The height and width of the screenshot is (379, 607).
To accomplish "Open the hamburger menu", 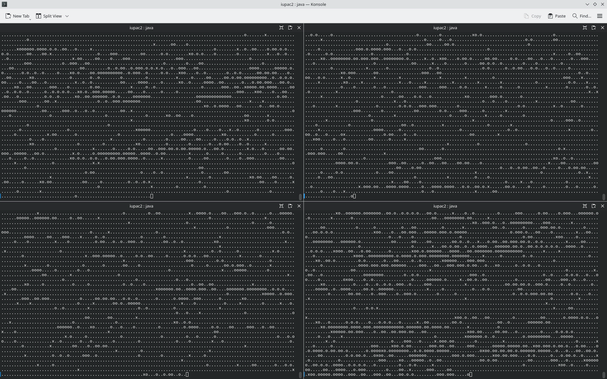I will (599, 16).
